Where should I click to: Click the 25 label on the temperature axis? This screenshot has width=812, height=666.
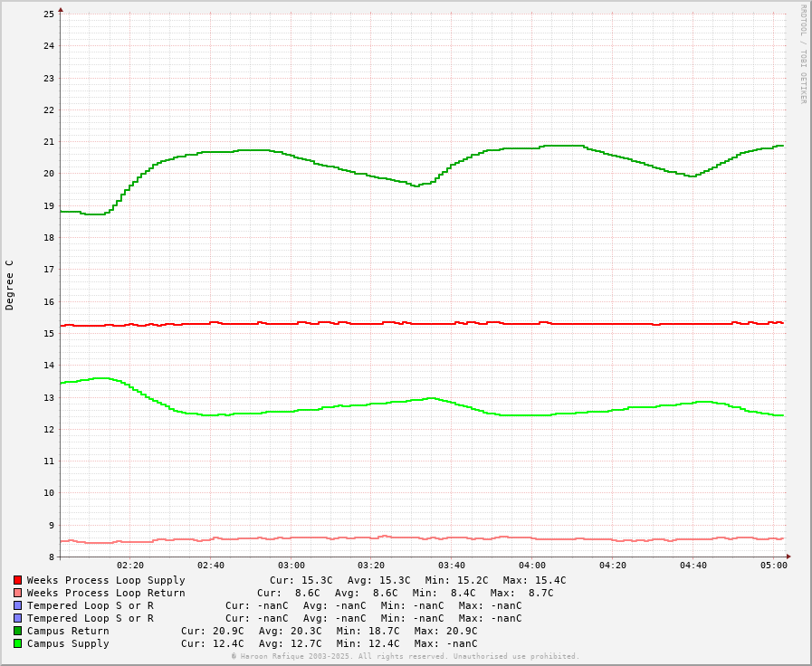pyautogui.click(x=49, y=14)
